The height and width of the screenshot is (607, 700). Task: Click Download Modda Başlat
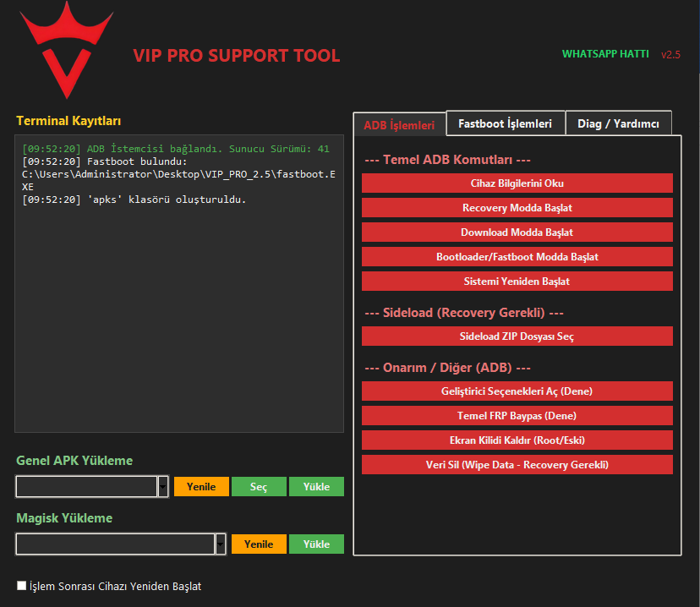[x=517, y=232]
